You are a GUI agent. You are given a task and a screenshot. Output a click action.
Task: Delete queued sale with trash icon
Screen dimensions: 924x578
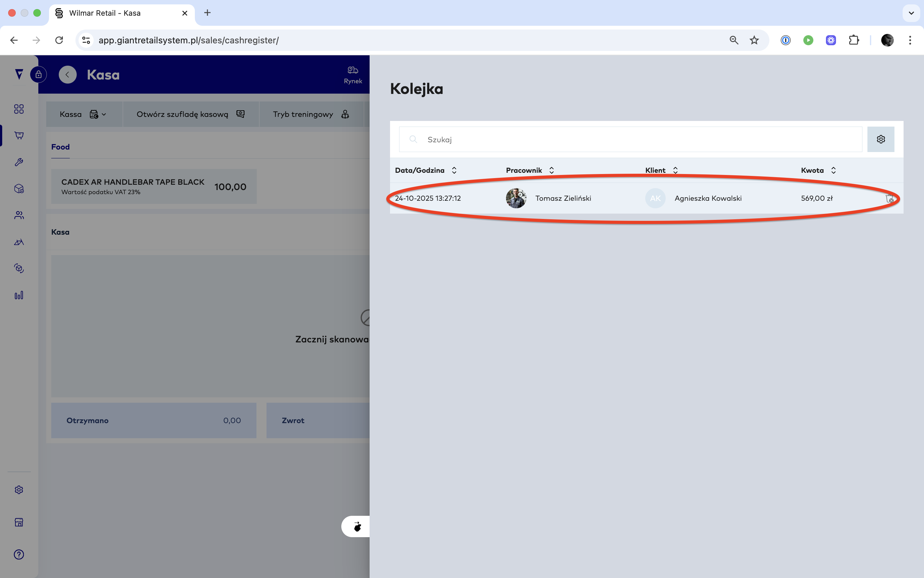tap(889, 199)
